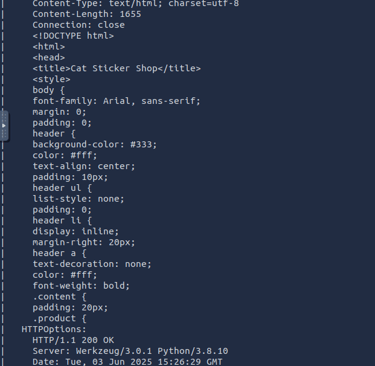
Task: Select the font-family Arial, sans-serif line
Action: [116, 101]
